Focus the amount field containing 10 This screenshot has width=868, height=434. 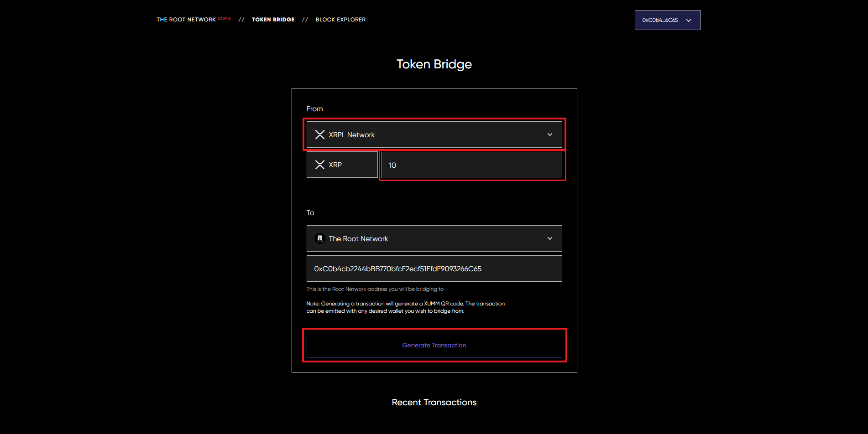click(471, 165)
